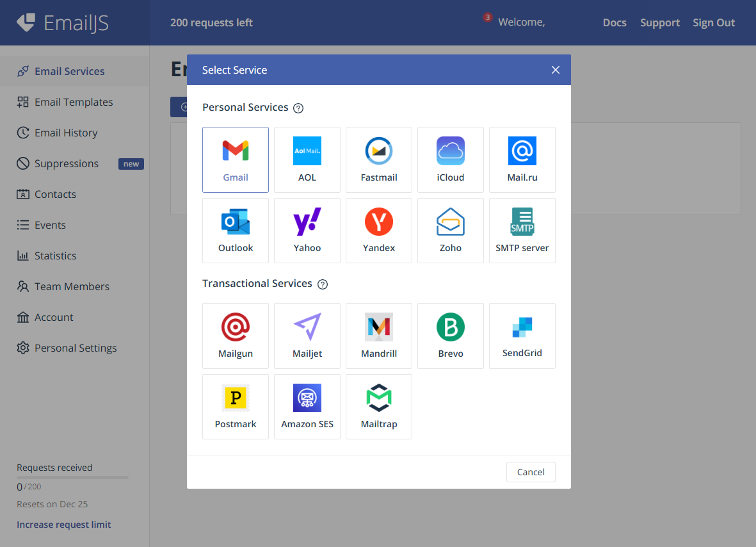Choose the Mandrill service

(379, 336)
